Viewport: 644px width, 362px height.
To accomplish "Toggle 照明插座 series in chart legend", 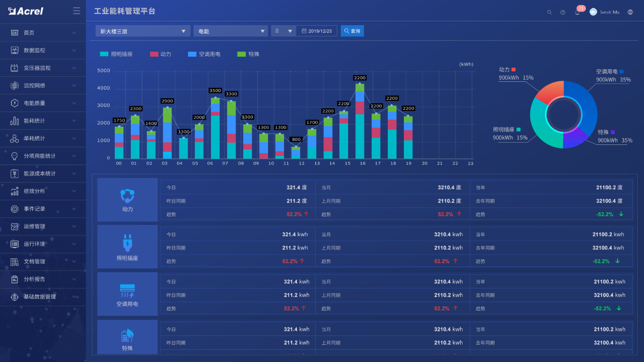I will [116, 54].
